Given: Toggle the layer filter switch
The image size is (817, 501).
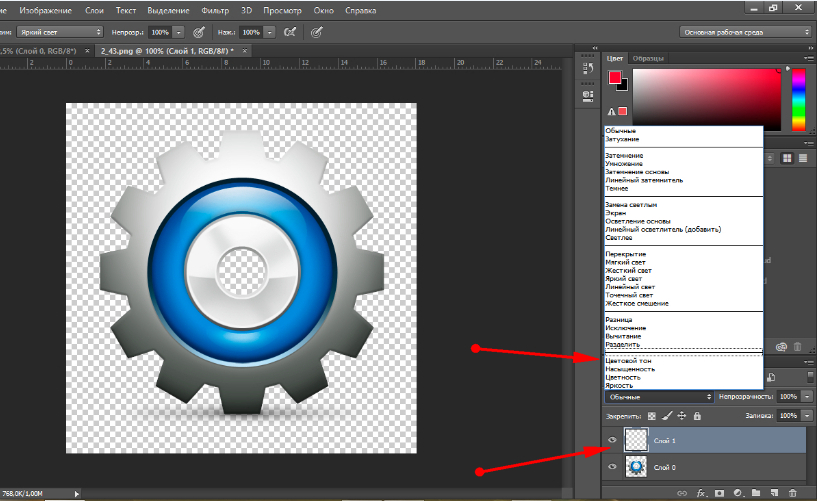Looking at the screenshot, I should [x=810, y=376].
